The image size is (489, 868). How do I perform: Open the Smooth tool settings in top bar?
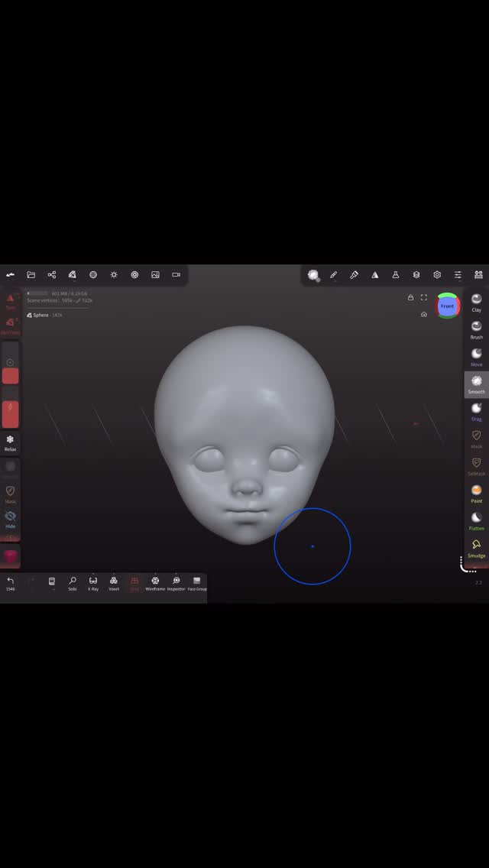point(313,275)
